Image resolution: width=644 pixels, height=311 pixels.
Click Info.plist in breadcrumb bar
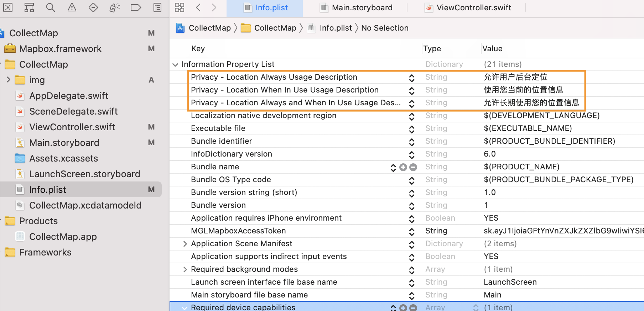pos(330,28)
